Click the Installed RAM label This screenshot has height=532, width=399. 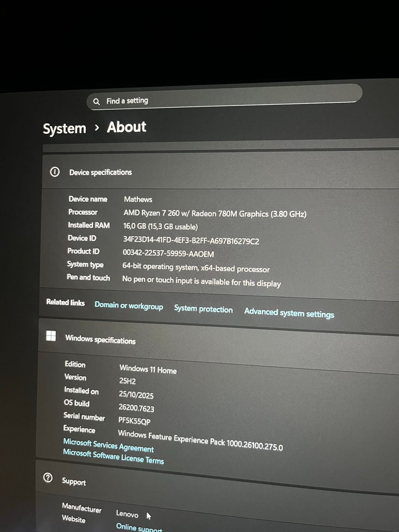pos(89,225)
